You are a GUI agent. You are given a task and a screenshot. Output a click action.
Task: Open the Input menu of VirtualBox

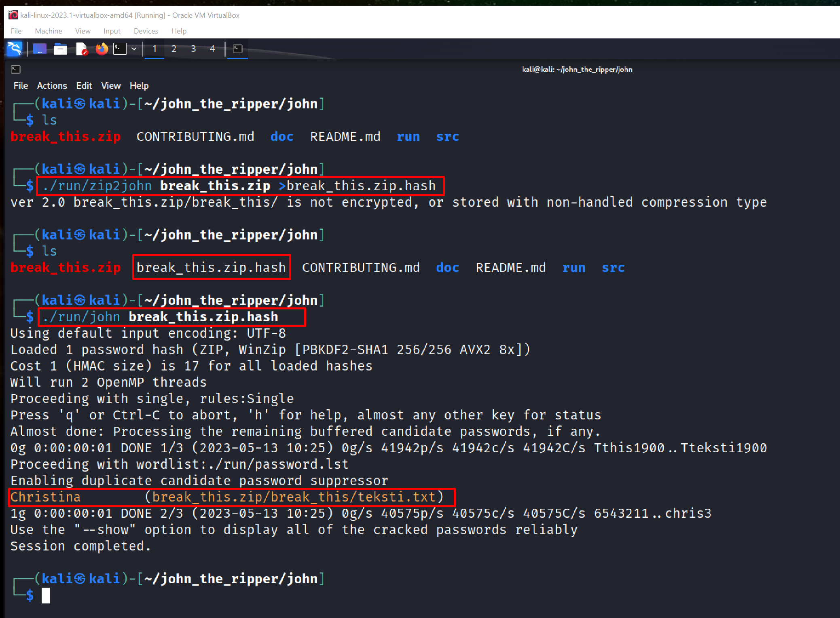point(112,31)
